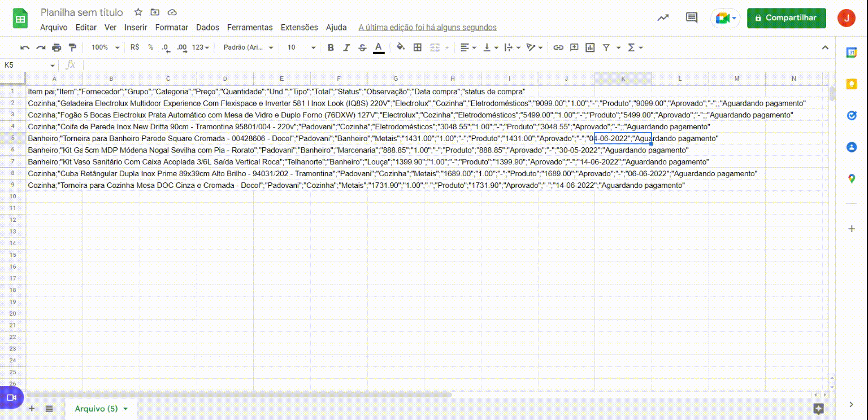Rename the document title Planilha sem título

pos(82,12)
